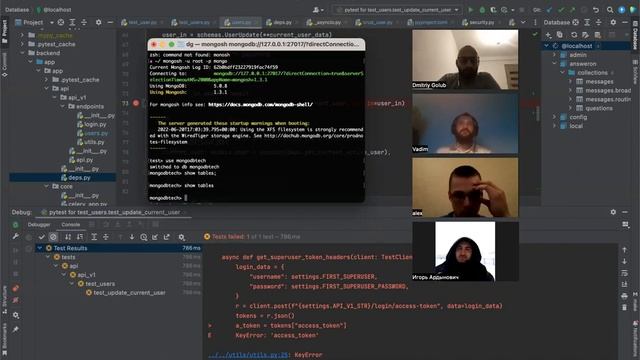Open the utils.py KeyError traceback link
This screenshot has height=360, width=640.
248,355
